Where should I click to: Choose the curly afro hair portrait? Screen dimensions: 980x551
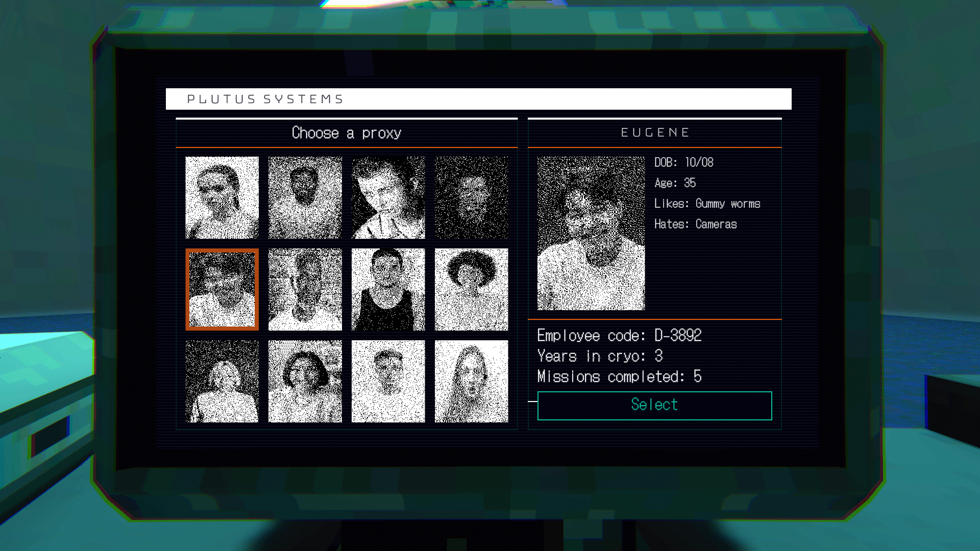point(471,289)
